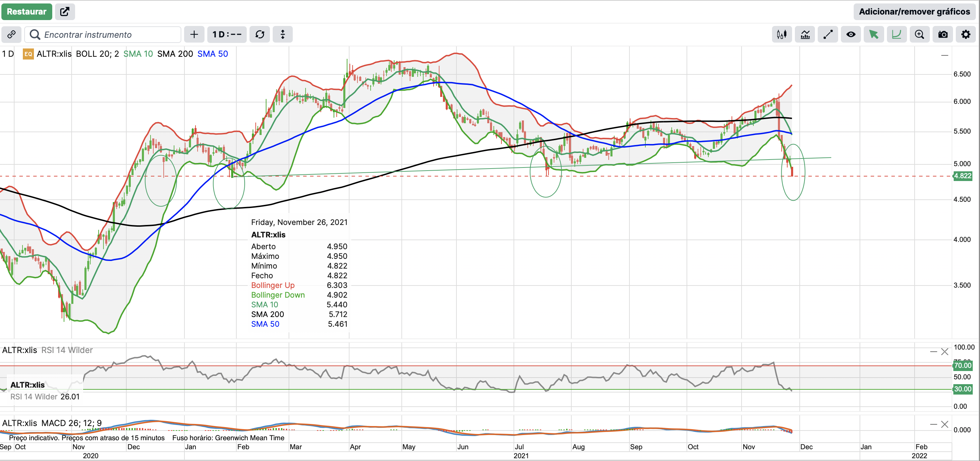Click Adicionar/remover gráficos button
This screenshot has width=980, height=461.
914,11
